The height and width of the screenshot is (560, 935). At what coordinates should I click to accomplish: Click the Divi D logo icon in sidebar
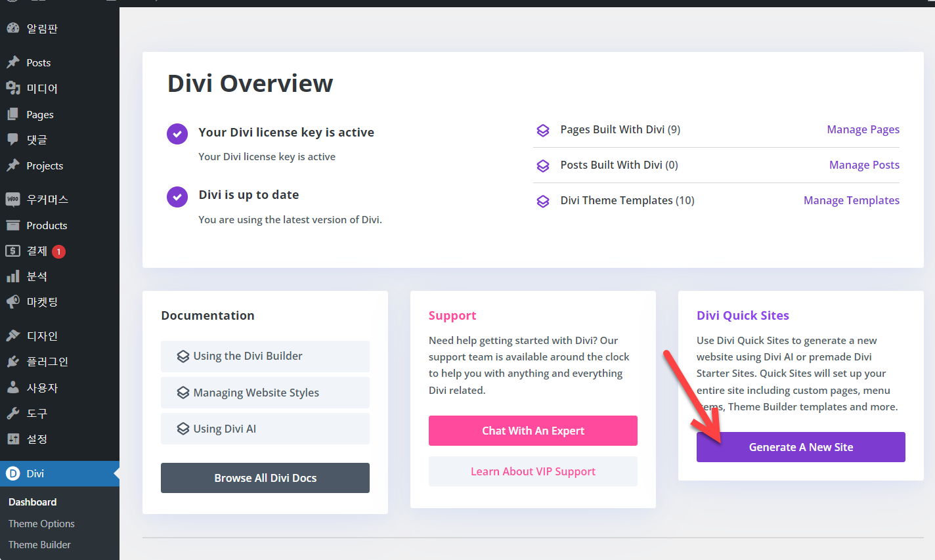pos(13,473)
